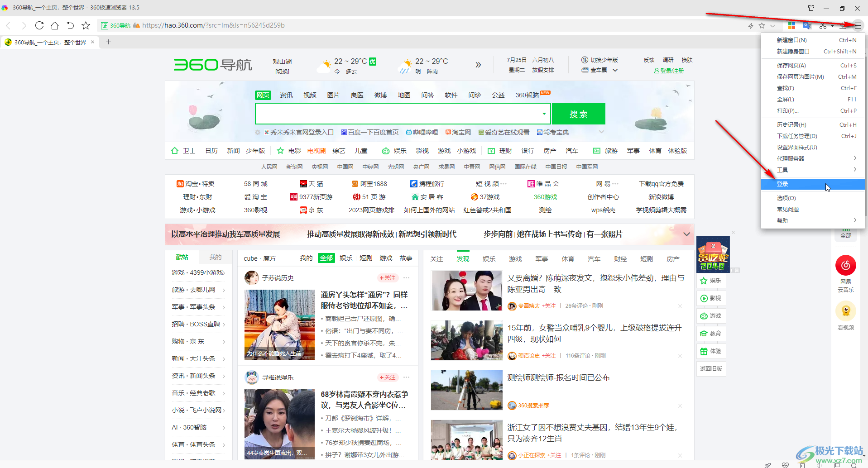Screen dimensions: 868x468
Task: Switch to the 图片 search tab
Action: click(x=333, y=95)
